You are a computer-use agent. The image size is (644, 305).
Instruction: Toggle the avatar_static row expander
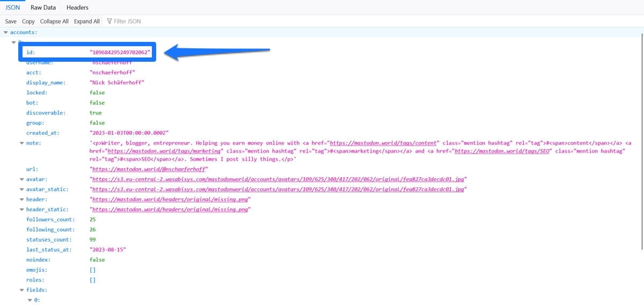coord(21,189)
